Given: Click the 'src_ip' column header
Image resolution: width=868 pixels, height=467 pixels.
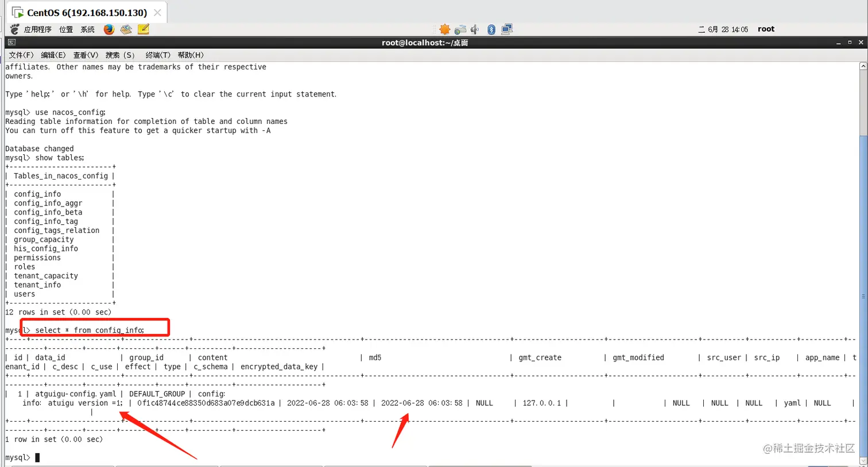Looking at the screenshot, I should pos(767,358).
